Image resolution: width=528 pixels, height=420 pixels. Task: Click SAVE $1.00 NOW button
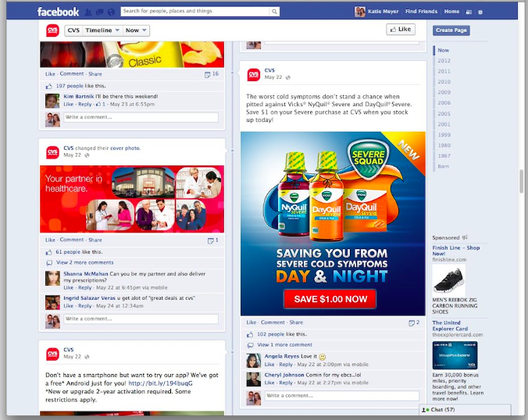point(330,299)
